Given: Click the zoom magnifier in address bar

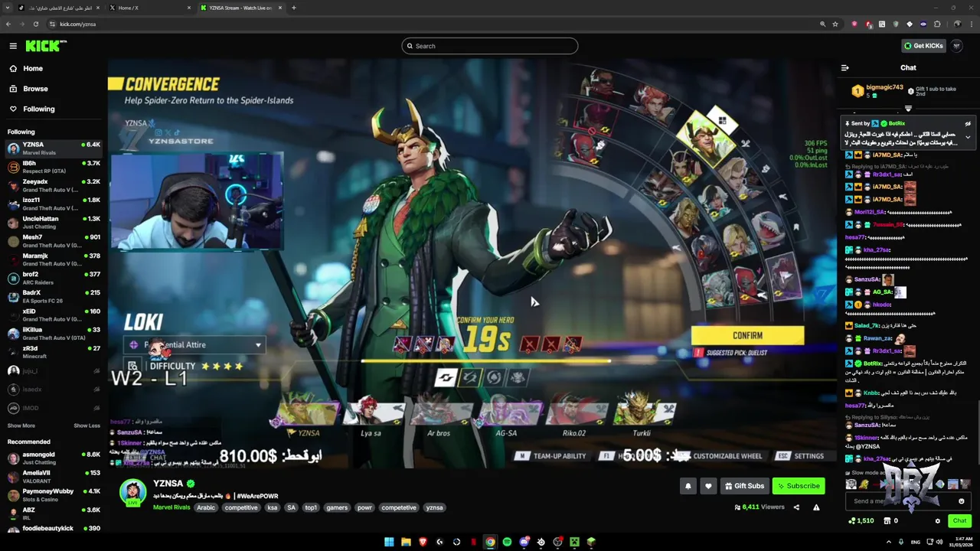Looking at the screenshot, I should tap(823, 24).
